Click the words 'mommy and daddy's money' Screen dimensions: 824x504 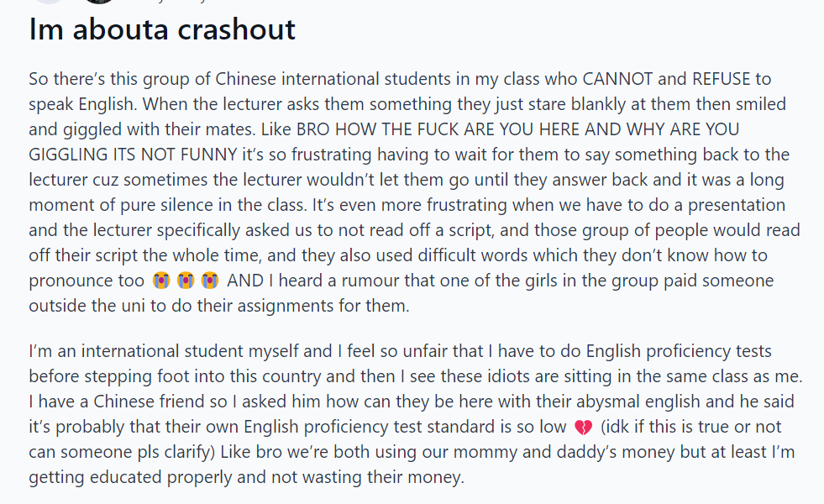click(564, 452)
